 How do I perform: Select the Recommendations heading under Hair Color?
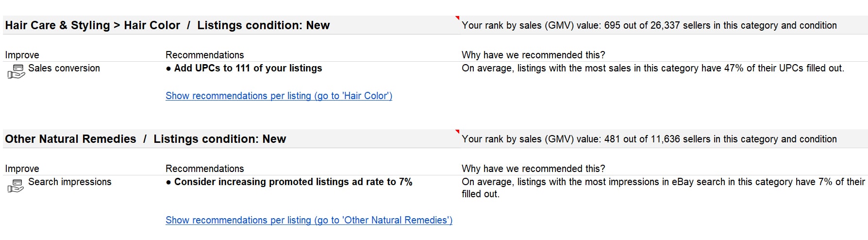(x=204, y=55)
